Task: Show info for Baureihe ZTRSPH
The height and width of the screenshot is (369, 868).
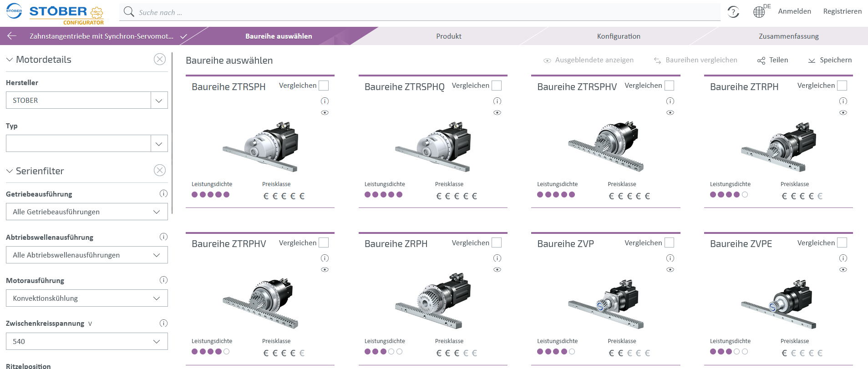Action: 325,101
